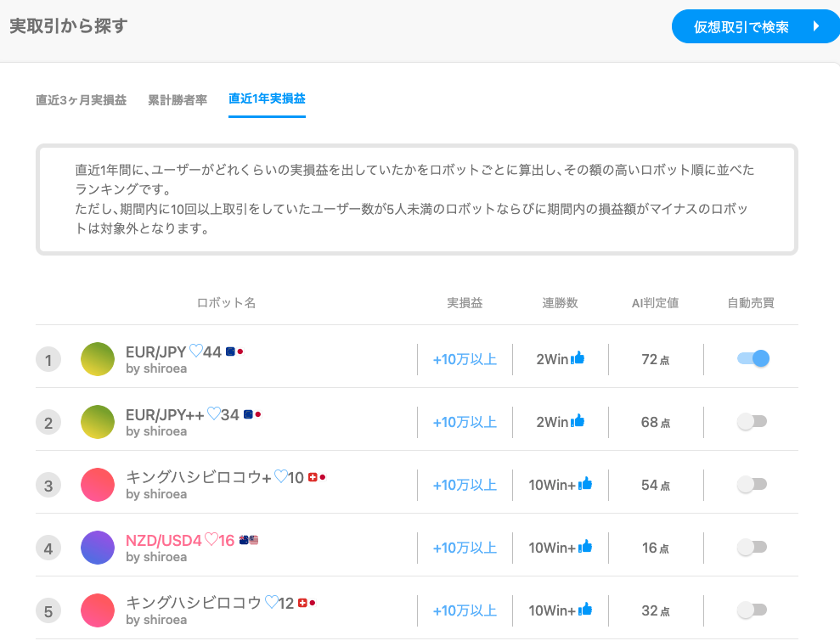Click 10Win+ text in NZD/USD4 row
Viewport: 840px width, 641px height.
tap(552, 548)
